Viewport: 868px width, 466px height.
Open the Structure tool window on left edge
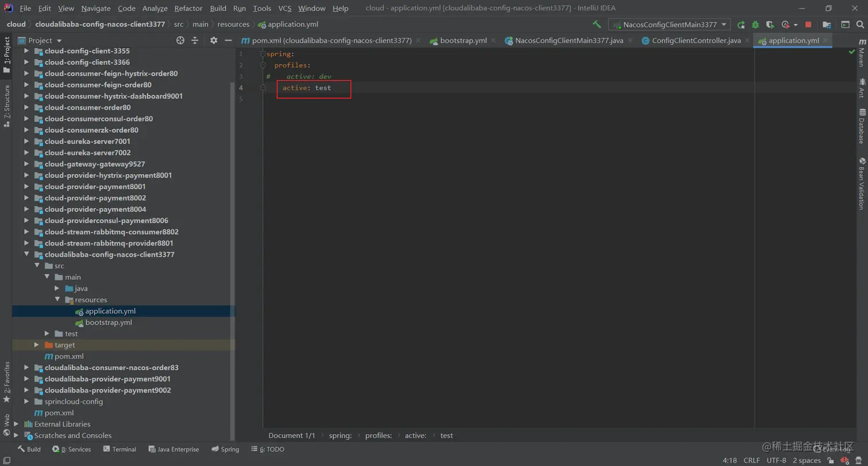click(x=6, y=106)
